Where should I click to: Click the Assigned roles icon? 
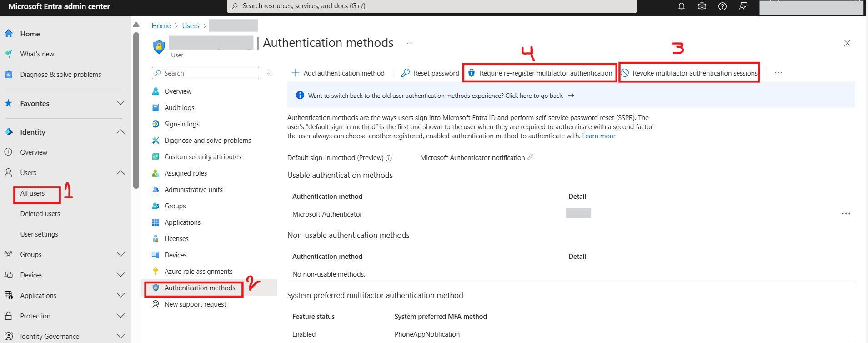coord(156,173)
